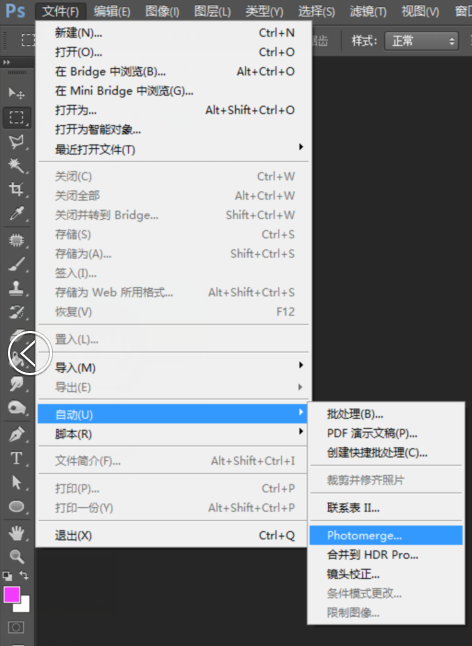Select the Polygonal Lasso tool
Viewport: 472px width, 646px height.
pos(16,141)
